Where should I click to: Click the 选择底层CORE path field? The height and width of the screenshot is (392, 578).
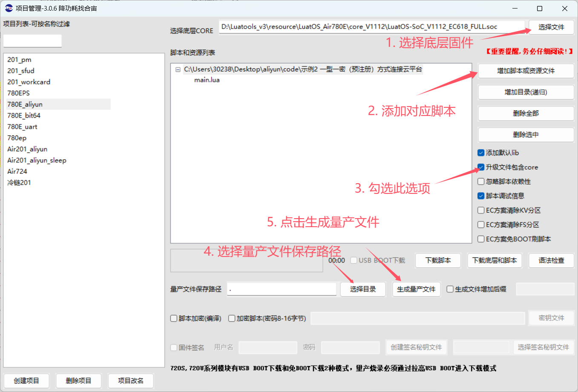[x=372, y=27]
